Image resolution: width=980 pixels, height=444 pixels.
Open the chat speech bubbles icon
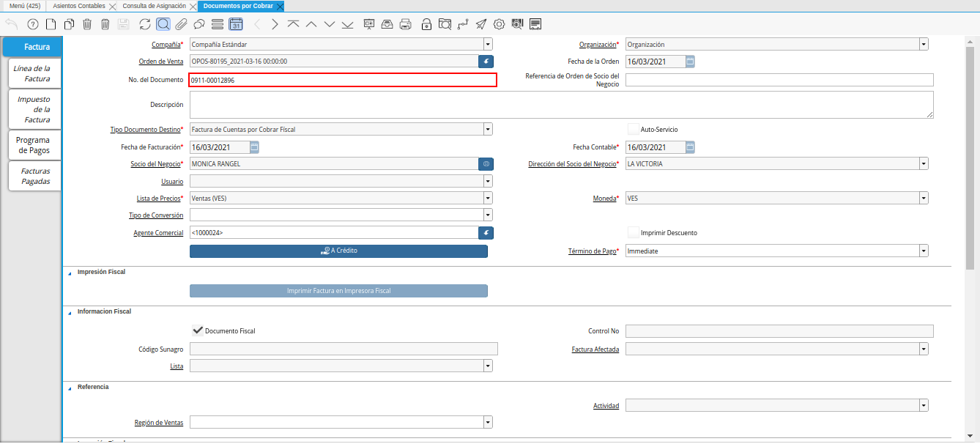(x=198, y=24)
